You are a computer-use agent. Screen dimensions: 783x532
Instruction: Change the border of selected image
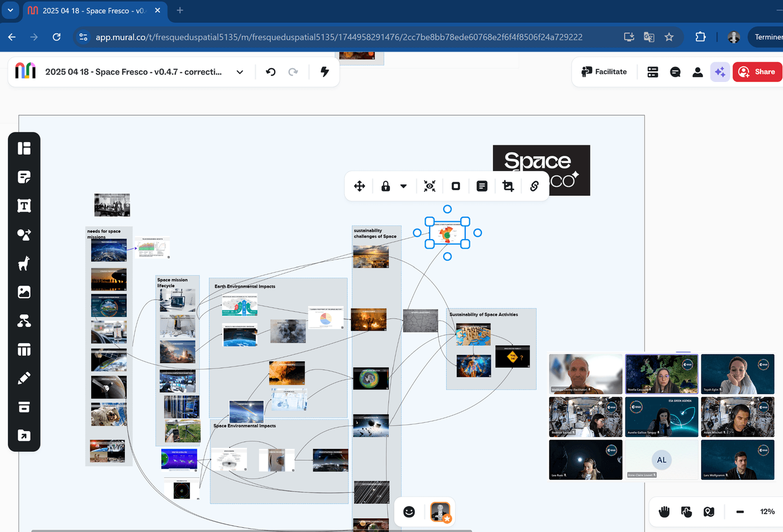point(456,186)
